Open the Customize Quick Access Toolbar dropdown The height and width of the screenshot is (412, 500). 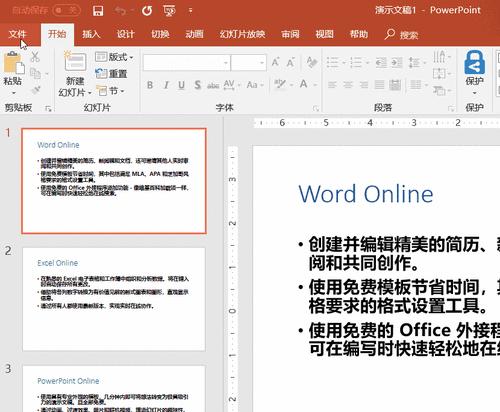pos(191,11)
